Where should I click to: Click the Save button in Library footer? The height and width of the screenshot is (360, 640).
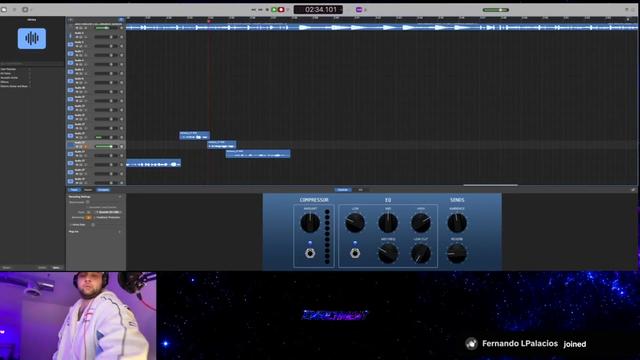[x=56, y=268]
